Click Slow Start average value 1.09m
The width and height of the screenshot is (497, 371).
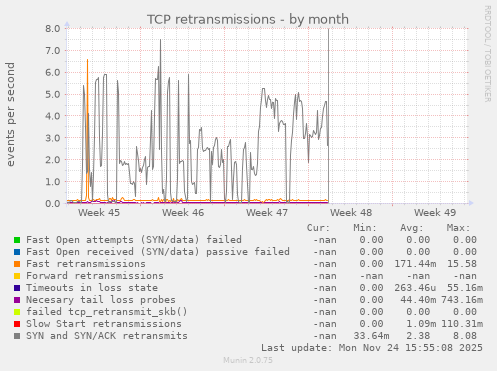pyautogui.click(x=421, y=324)
